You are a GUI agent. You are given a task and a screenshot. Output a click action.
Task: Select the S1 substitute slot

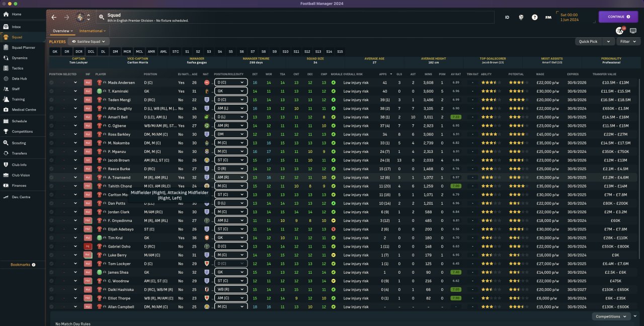pyautogui.click(x=187, y=51)
